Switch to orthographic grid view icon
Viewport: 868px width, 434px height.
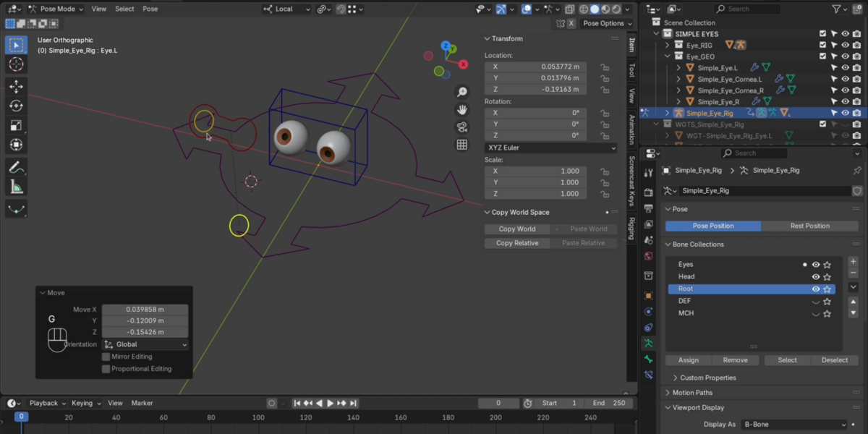point(462,144)
